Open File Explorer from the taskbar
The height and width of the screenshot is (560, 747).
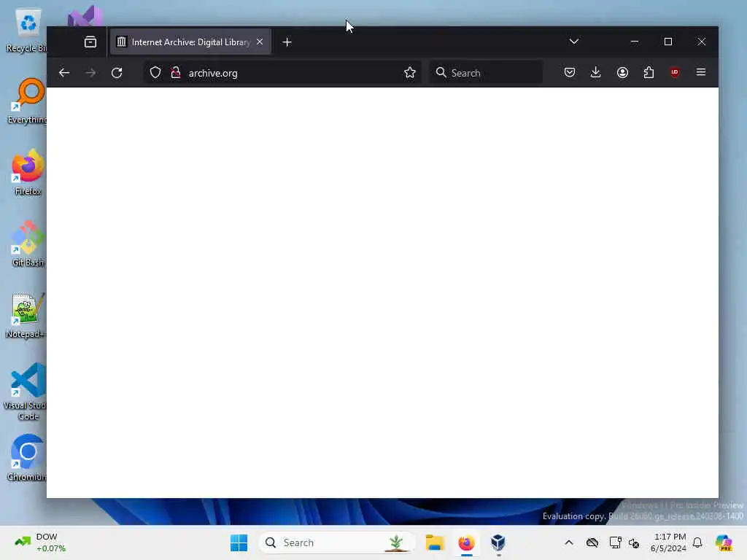[x=435, y=542]
